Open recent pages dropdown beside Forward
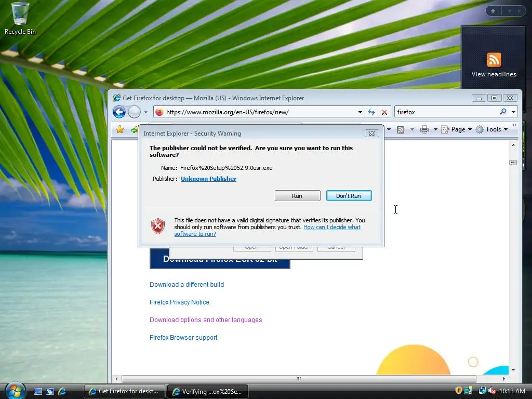532x399 pixels. click(x=145, y=112)
